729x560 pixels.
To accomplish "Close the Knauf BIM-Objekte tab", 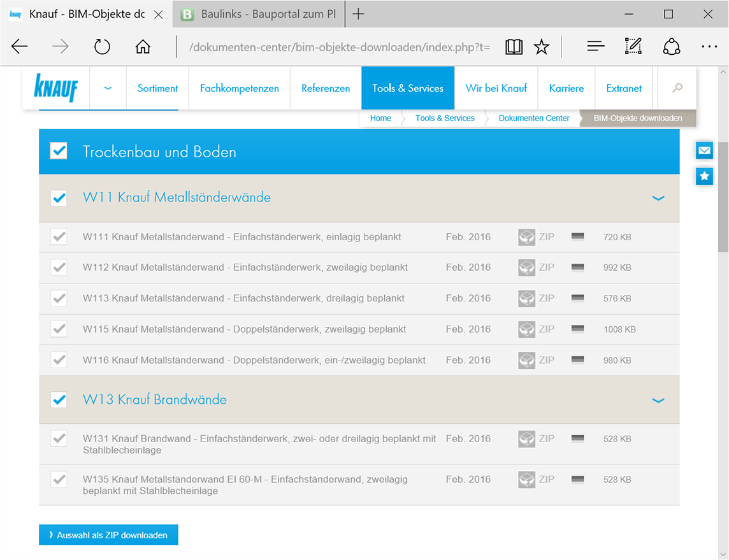I will (158, 15).
